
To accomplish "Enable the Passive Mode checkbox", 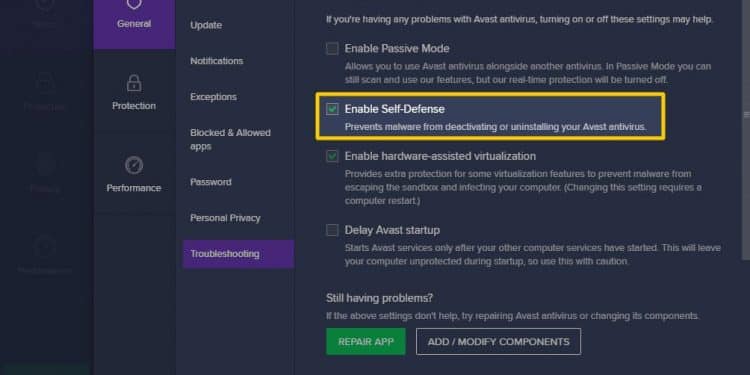I will click(332, 48).
